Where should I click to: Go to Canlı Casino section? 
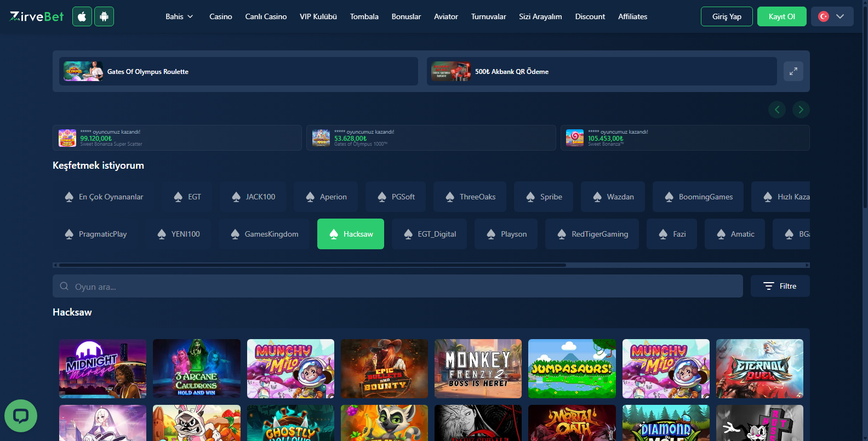pos(266,16)
